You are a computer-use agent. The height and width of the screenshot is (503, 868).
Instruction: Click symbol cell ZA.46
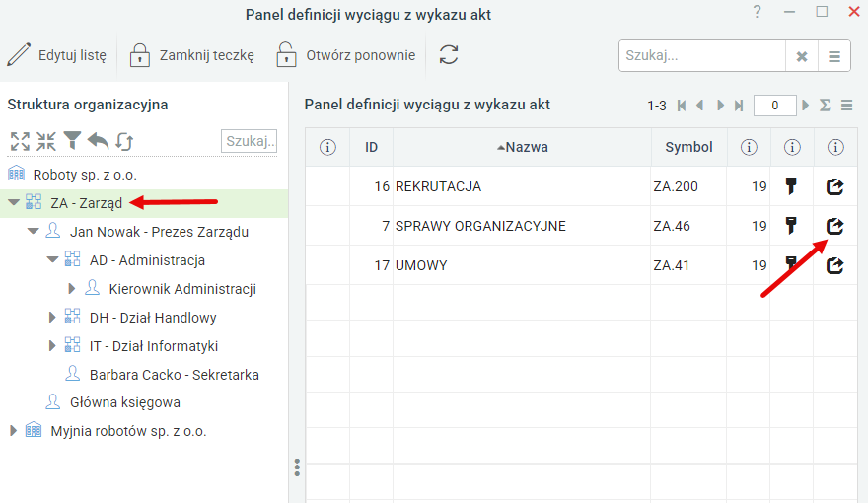tap(688, 226)
